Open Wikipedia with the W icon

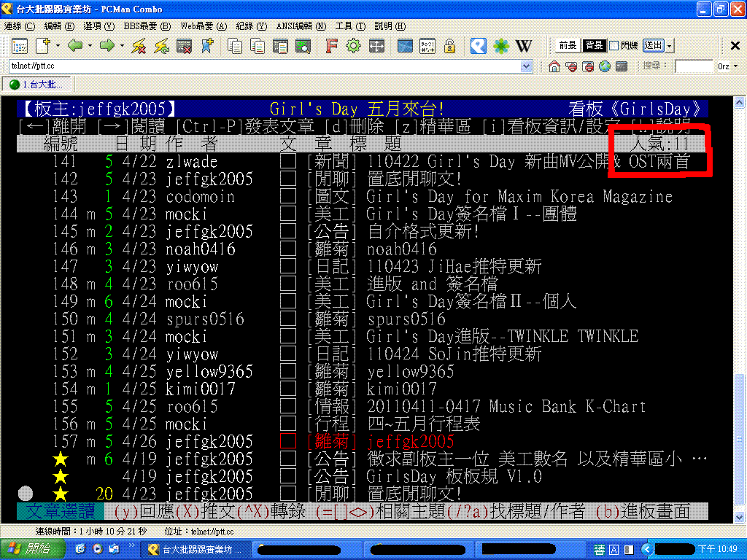[524, 46]
